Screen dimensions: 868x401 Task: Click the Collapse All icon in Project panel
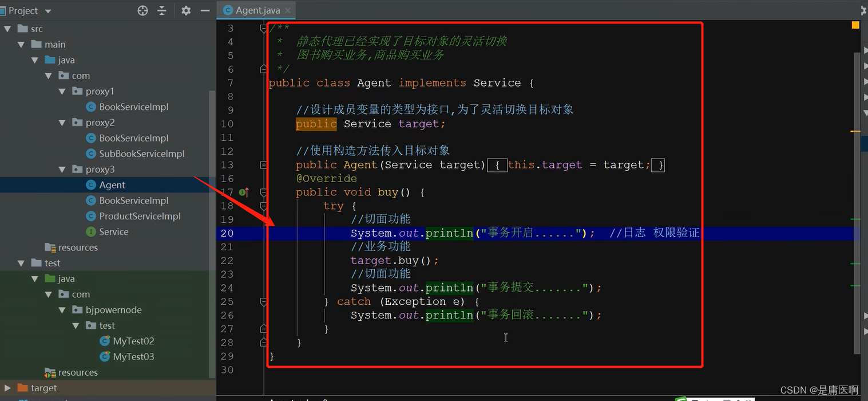pos(162,10)
